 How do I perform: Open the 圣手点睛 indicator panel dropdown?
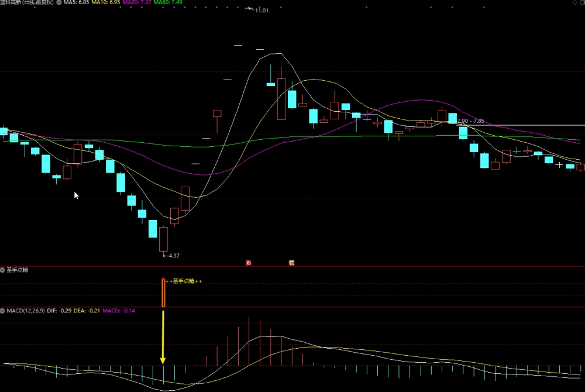(2, 270)
